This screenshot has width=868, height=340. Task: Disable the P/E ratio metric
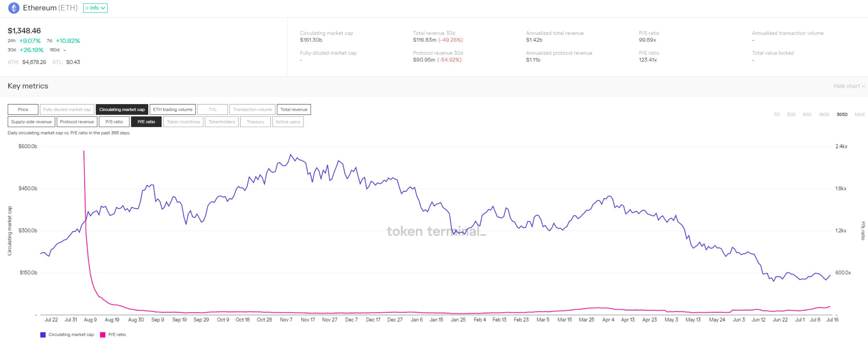point(146,122)
